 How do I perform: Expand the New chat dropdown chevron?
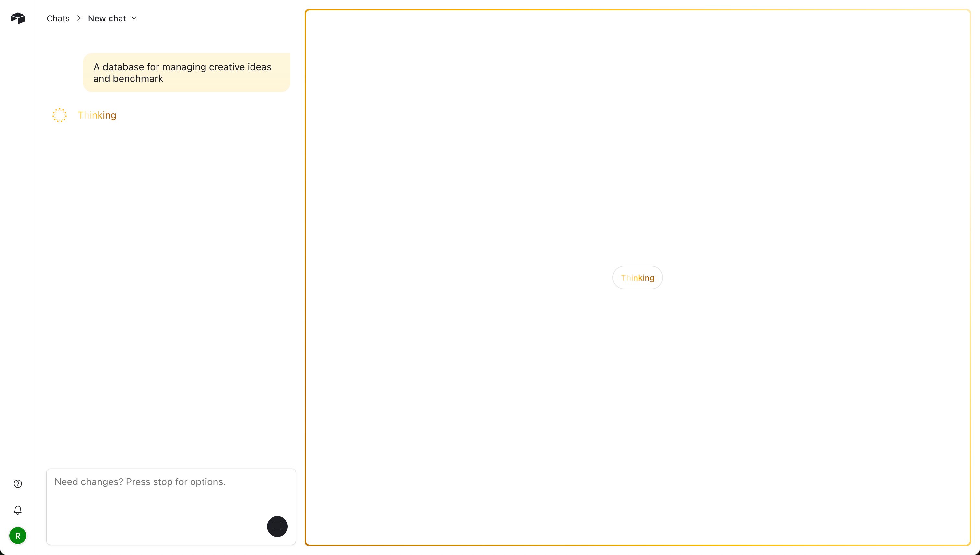134,18
